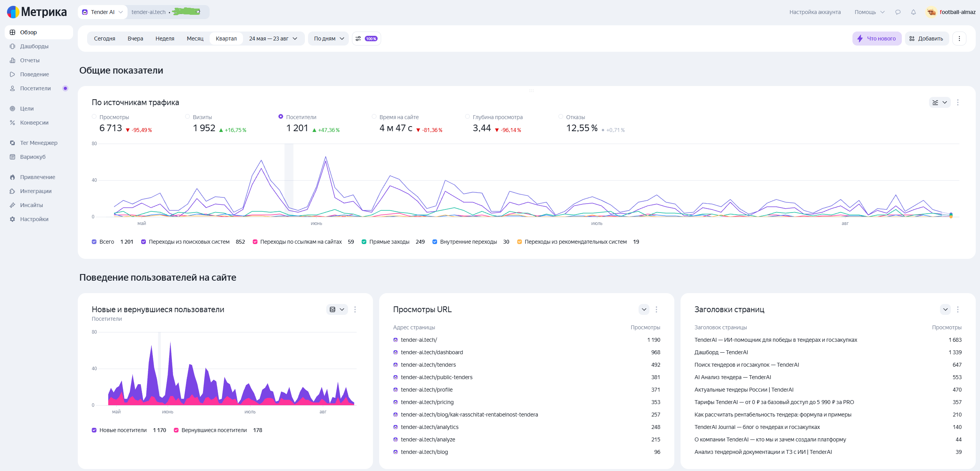The image size is (980, 471).
Task: Expand the По дням grouping dropdown
Action: [329, 39]
